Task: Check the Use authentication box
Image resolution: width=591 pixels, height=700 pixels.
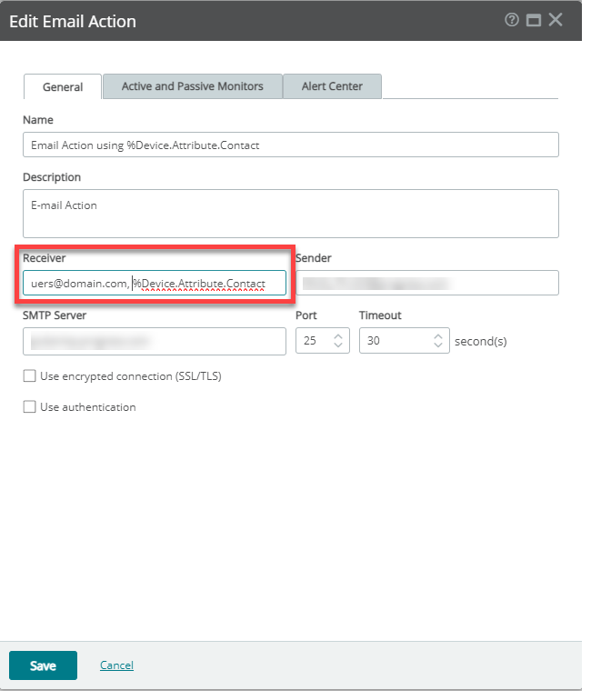Action: [29, 406]
